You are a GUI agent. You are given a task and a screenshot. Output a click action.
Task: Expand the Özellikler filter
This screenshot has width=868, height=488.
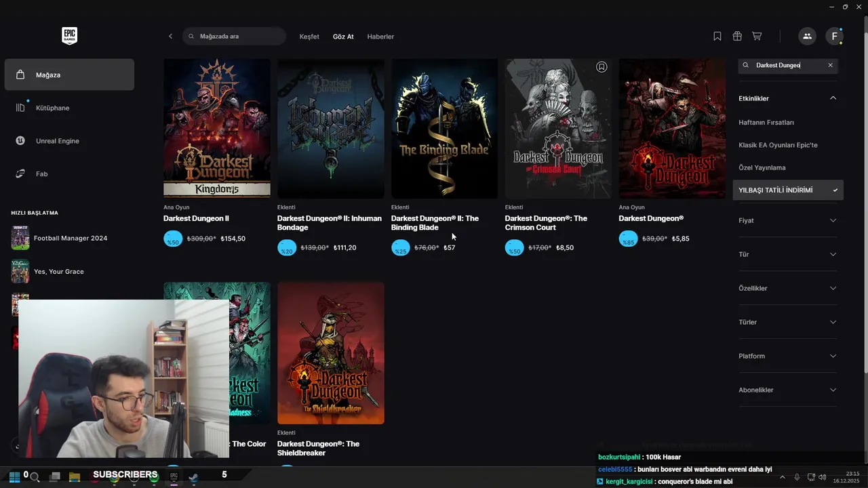tap(788, 288)
